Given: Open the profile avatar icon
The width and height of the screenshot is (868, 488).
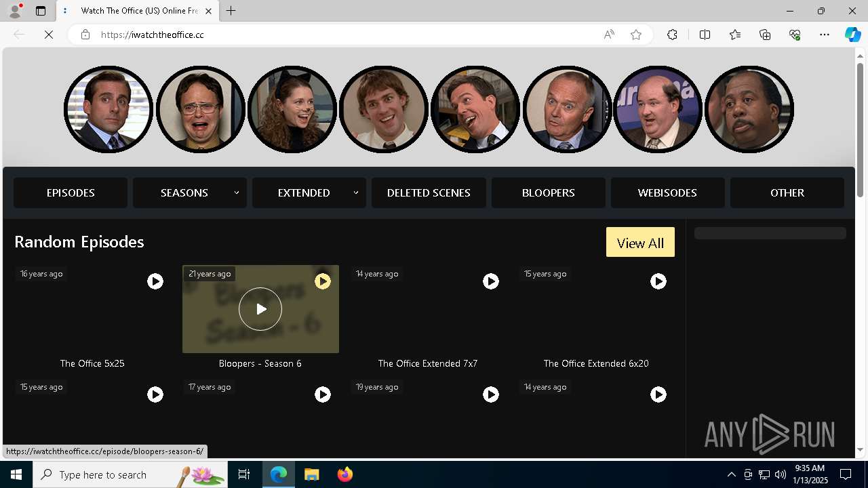Looking at the screenshot, I should tap(15, 11).
